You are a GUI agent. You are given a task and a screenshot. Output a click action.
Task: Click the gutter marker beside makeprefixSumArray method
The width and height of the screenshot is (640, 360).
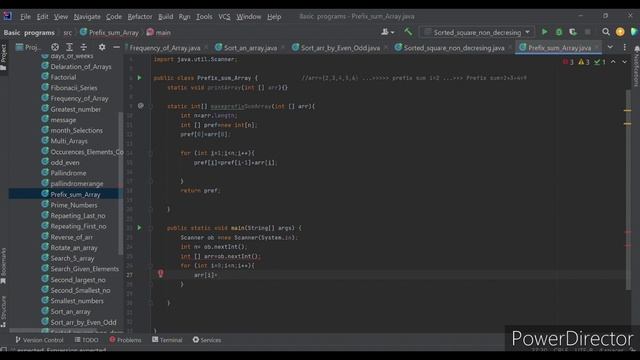(x=141, y=106)
